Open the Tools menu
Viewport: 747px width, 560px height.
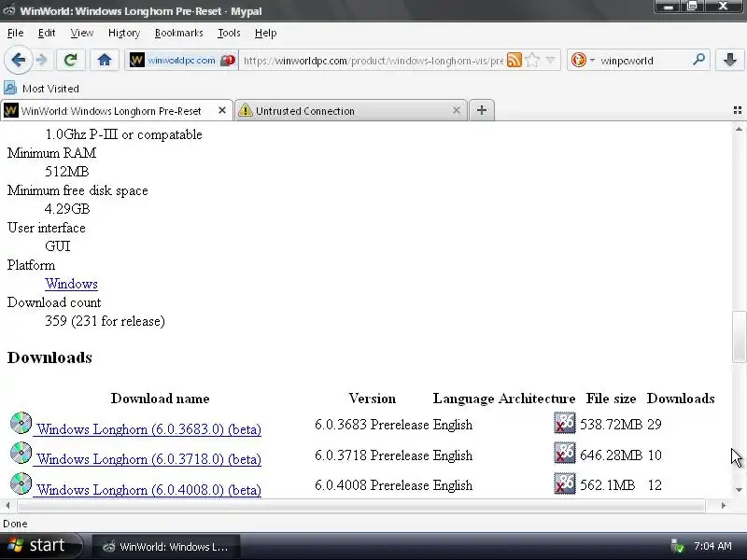(x=229, y=33)
